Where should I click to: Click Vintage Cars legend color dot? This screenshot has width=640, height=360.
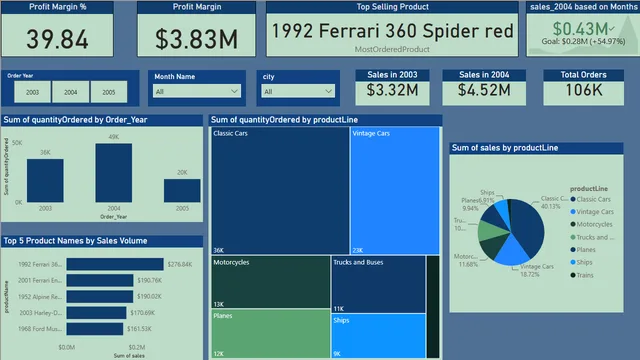pos(573,211)
